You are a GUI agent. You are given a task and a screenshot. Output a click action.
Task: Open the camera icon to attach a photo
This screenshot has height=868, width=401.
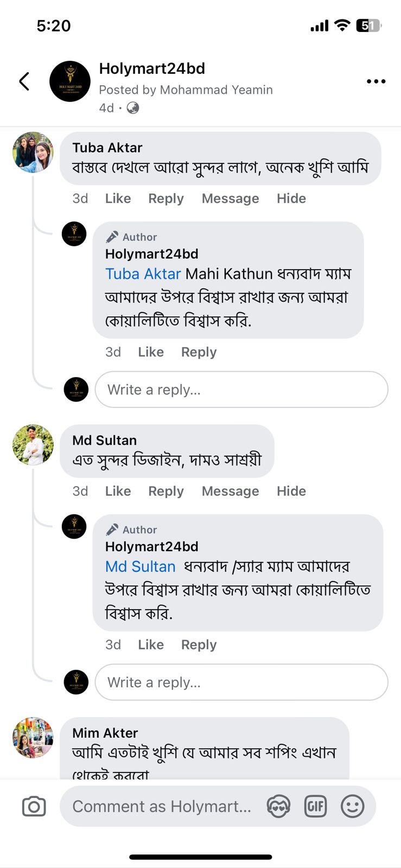click(33, 806)
